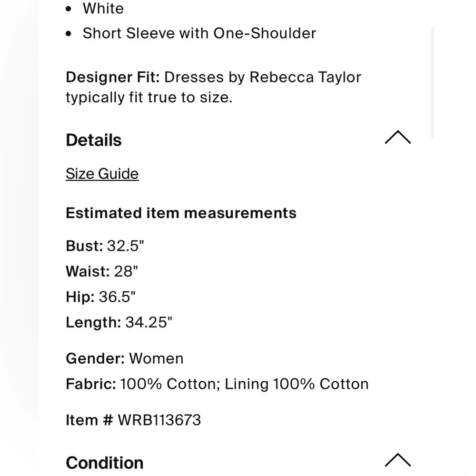The height and width of the screenshot is (476, 476).
Task: Select the item number WRB113673
Action: pos(159,420)
